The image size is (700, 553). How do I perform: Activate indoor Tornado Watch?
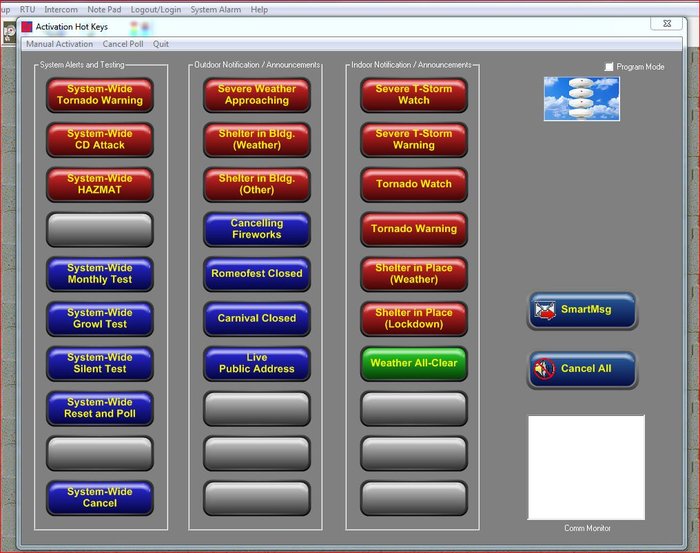(414, 184)
